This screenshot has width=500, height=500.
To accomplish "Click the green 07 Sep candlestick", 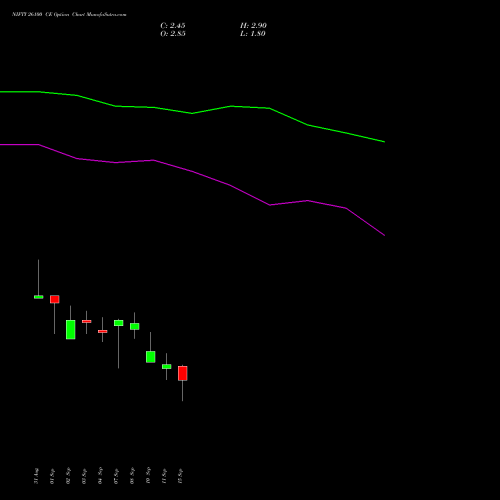I will pyautogui.click(x=119, y=323).
